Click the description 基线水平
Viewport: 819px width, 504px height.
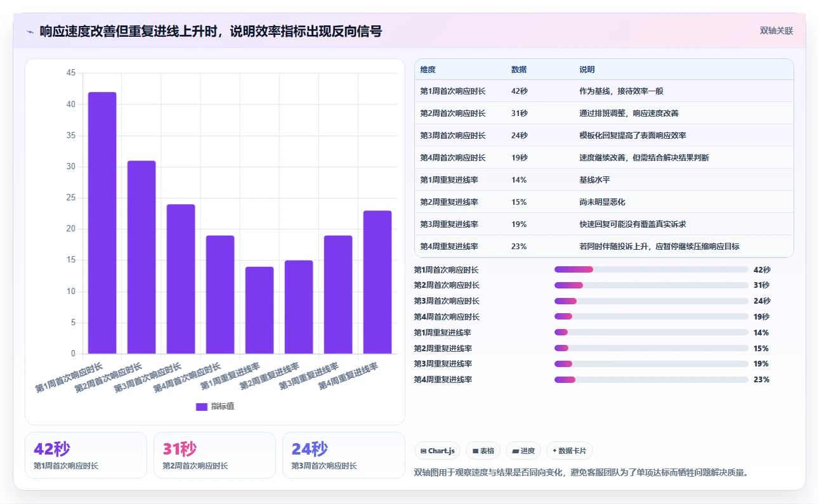pyautogui.click(x=594, y=180)
